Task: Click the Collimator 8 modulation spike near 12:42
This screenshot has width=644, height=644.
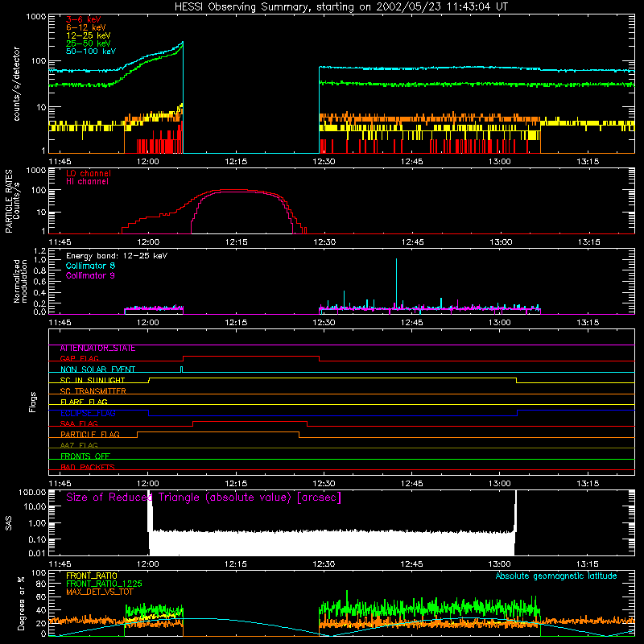Action: click(396, 283)
